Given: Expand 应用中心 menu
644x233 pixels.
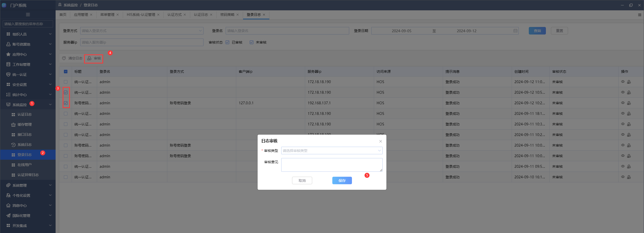Looking at the screenshot, I should (x=28, y=54).
